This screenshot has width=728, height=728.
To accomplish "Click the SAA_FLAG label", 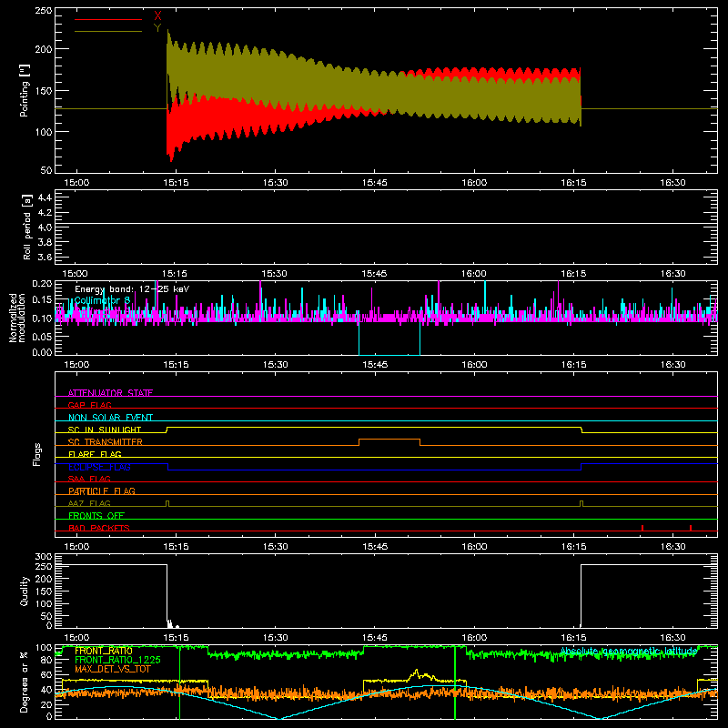I will (x=89, y=479).
